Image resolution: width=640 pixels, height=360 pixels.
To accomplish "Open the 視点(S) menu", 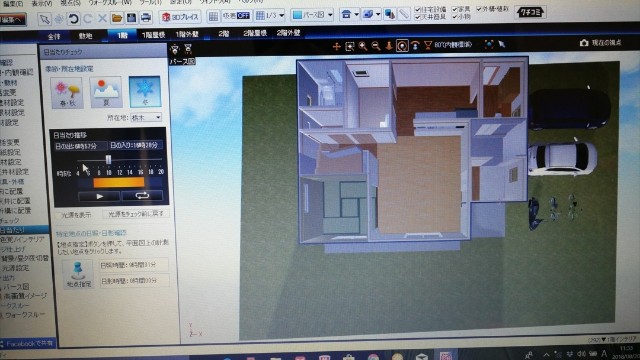I will point(70,3).
